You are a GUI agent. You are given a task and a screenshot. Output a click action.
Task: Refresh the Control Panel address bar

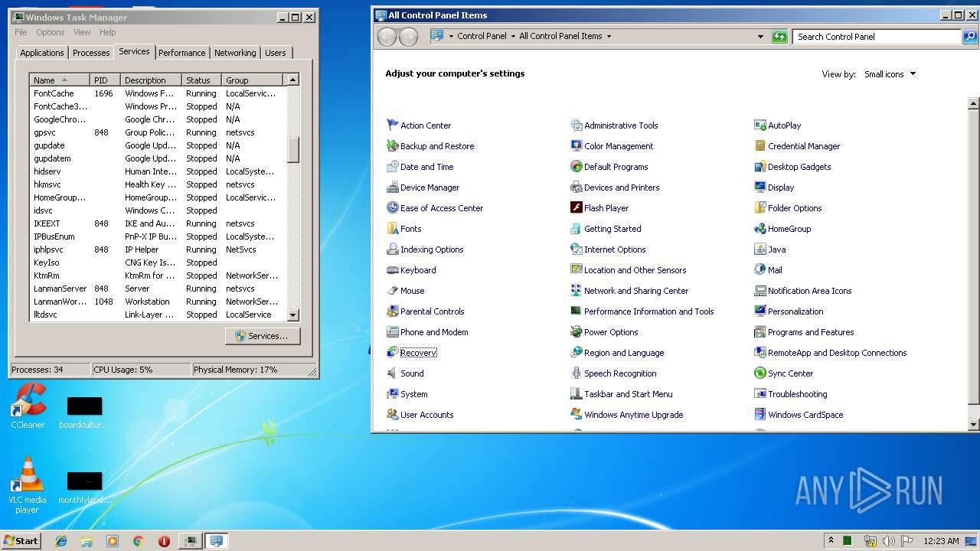(x=779, y=36)
